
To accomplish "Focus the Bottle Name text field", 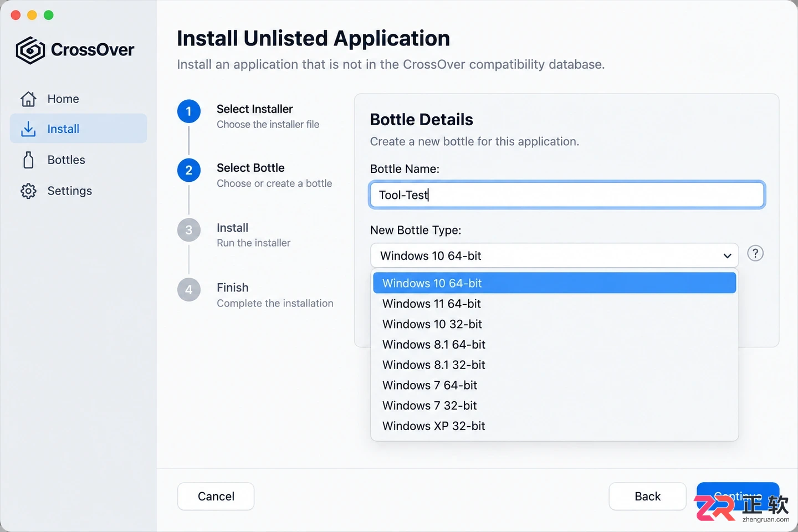I will (567, 195).
